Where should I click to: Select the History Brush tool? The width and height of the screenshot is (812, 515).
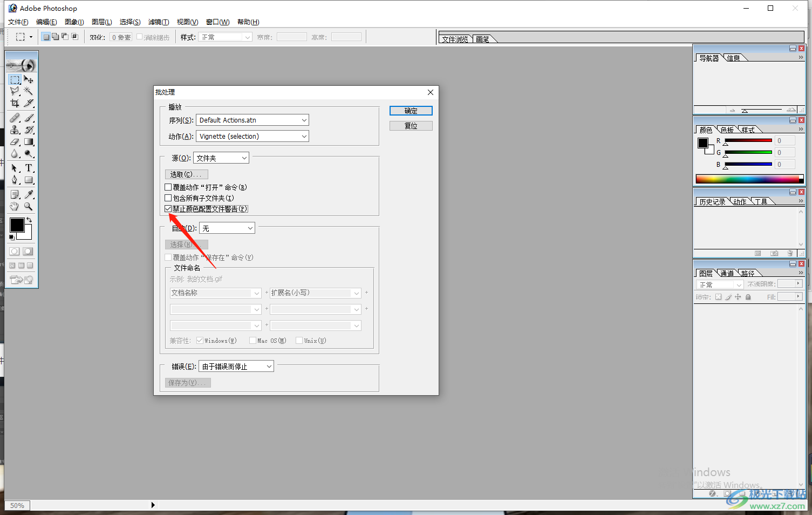coord(29,130)
